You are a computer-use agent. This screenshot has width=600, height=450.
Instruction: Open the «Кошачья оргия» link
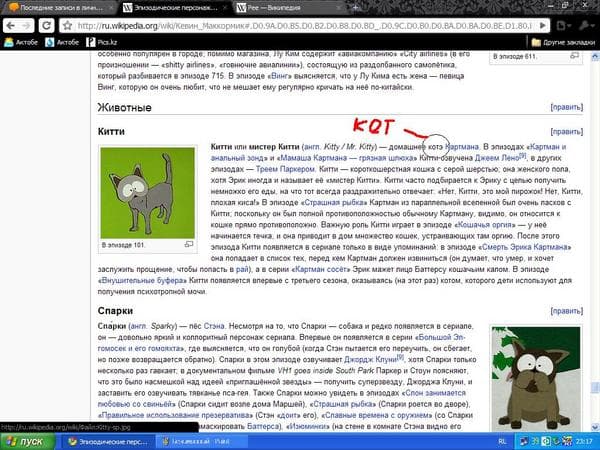coord(484,225)
